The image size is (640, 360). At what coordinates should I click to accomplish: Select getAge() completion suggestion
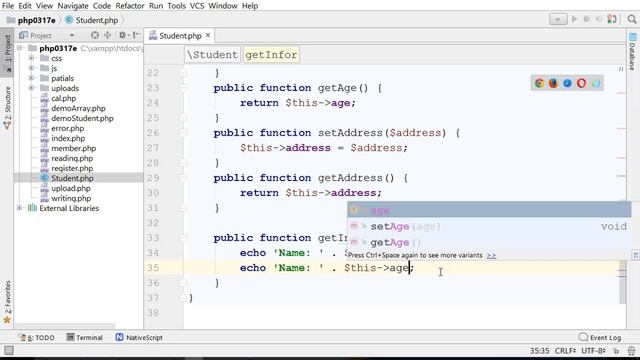pyautogui.click(x=489, y=242)
